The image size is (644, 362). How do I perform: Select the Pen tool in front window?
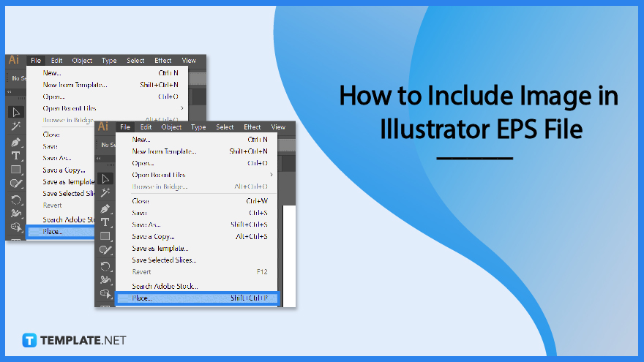[105, 208]
